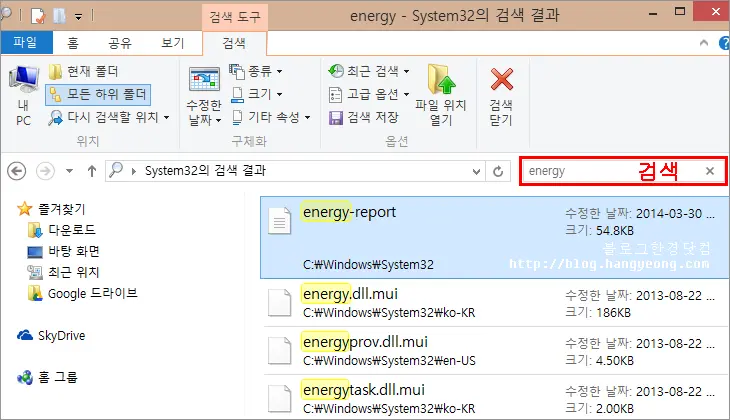Image resolution: width=730 pixels, height=420 pixels.
Task: Open the 최근 검색 (recent searches) dropdown
Action: pos(368,71)
